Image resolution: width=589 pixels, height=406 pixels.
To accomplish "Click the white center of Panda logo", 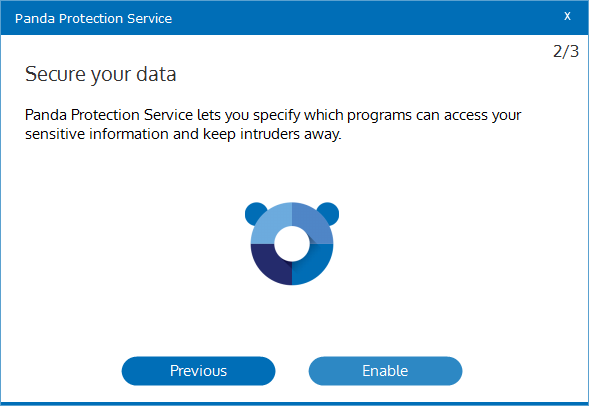I will pos(292,244).
